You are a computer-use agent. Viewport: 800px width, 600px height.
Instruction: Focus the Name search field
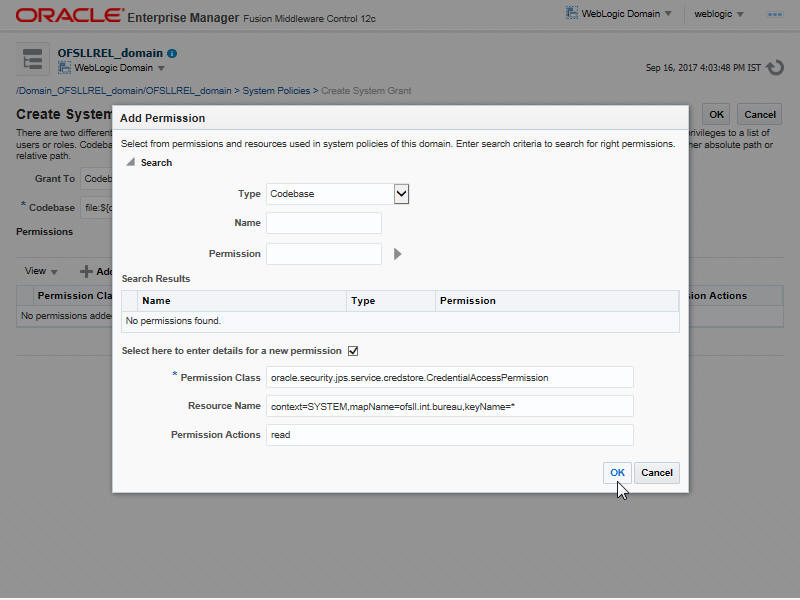(x=324, y=223)
